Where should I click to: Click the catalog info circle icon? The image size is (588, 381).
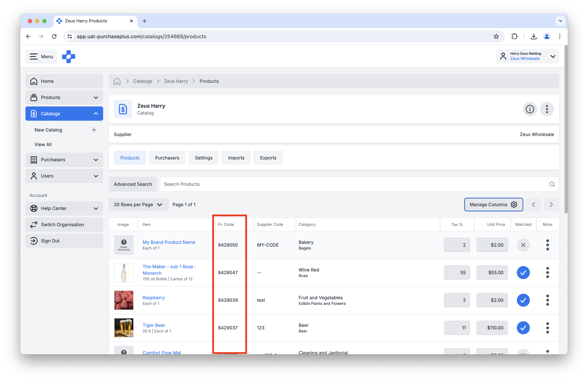(530, 109)
